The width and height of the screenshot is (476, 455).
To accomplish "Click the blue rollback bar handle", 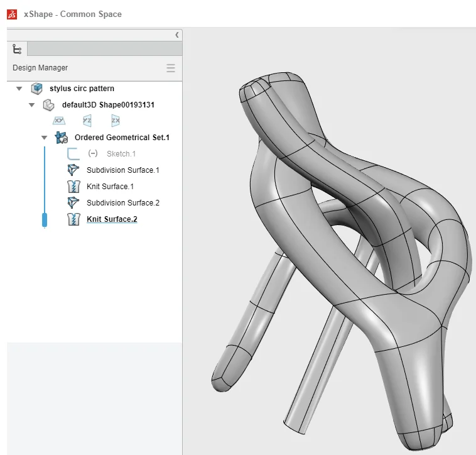I will (44, 219).
